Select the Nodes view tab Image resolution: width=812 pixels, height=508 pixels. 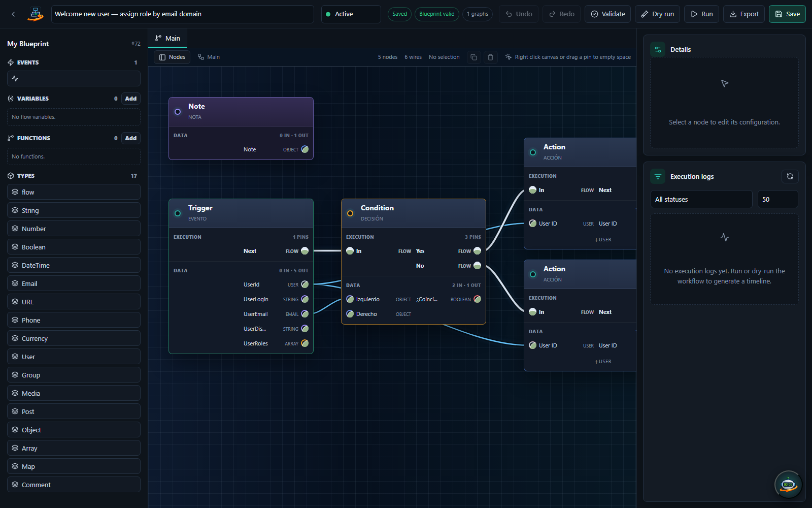(x=172, y=57)
